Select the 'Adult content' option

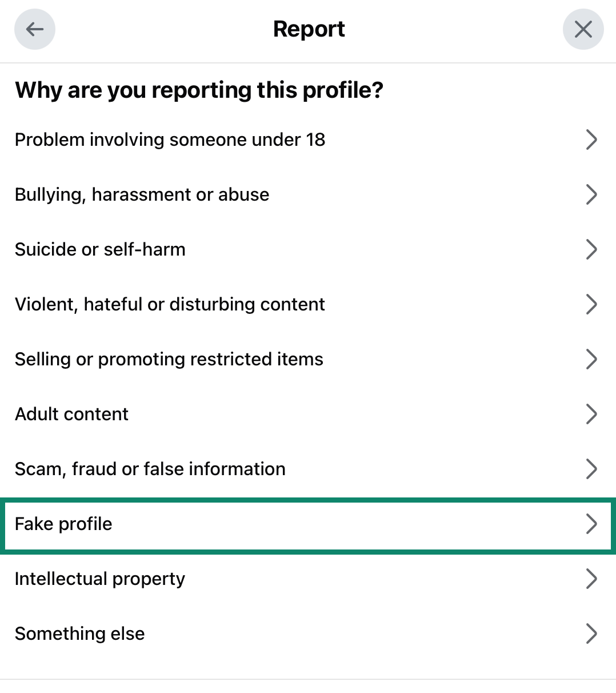point(71,414)
